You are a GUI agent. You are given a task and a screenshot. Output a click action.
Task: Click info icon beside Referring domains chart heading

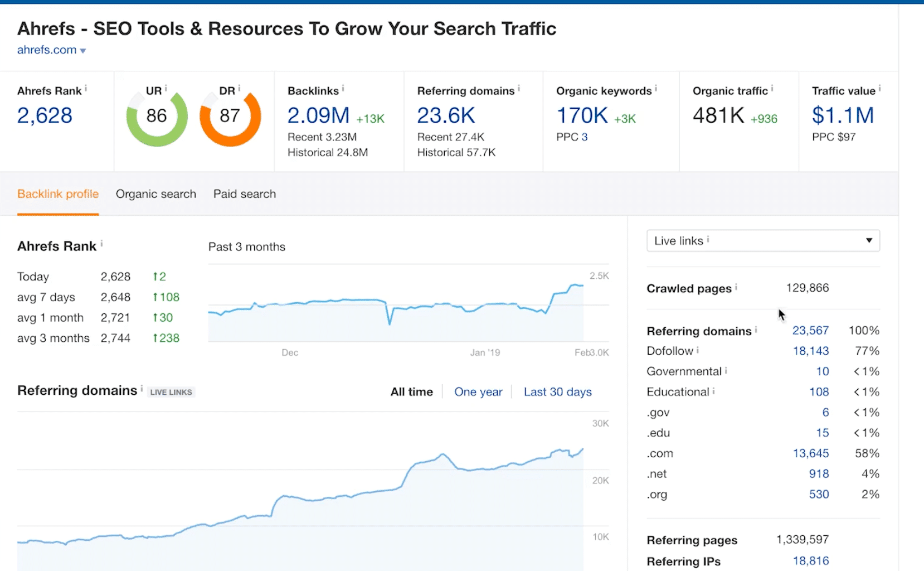(x=142, y=388)
